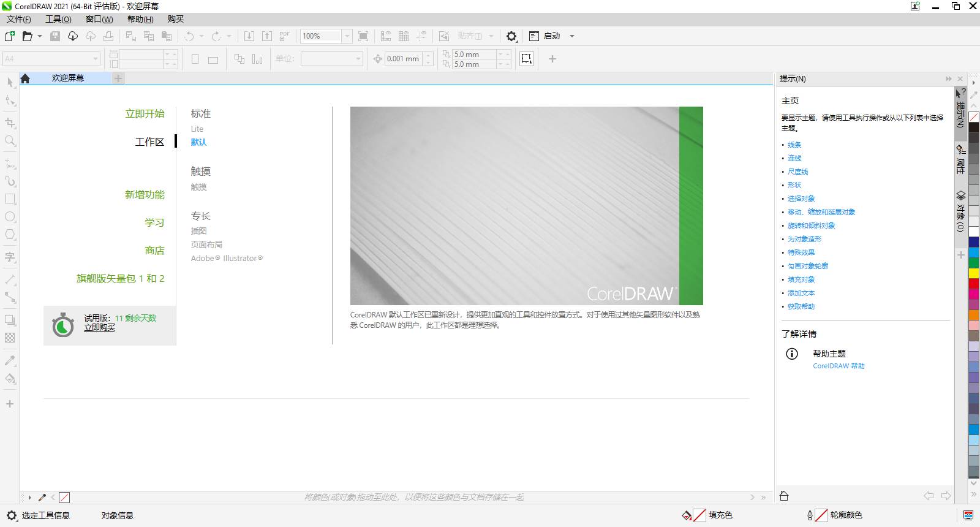Open the Options gear icon
This screenshot has width=980, height=527.
[511, 36]
